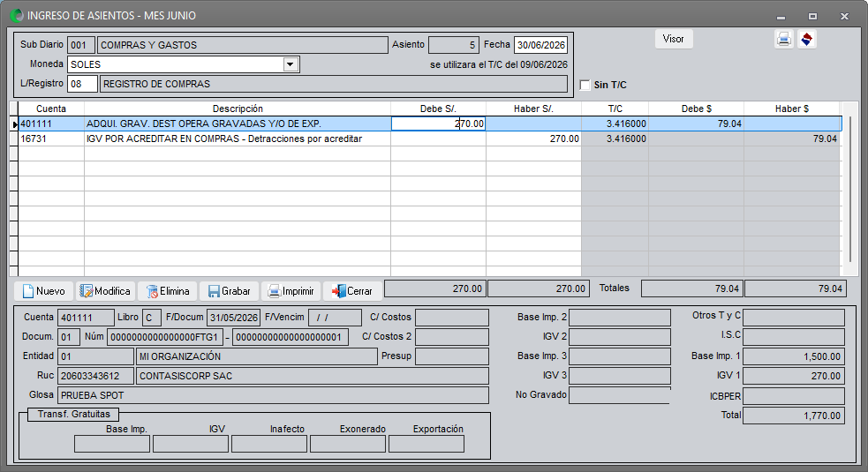
Task: Click the Descripción column header
Action: tap(238, 109)
